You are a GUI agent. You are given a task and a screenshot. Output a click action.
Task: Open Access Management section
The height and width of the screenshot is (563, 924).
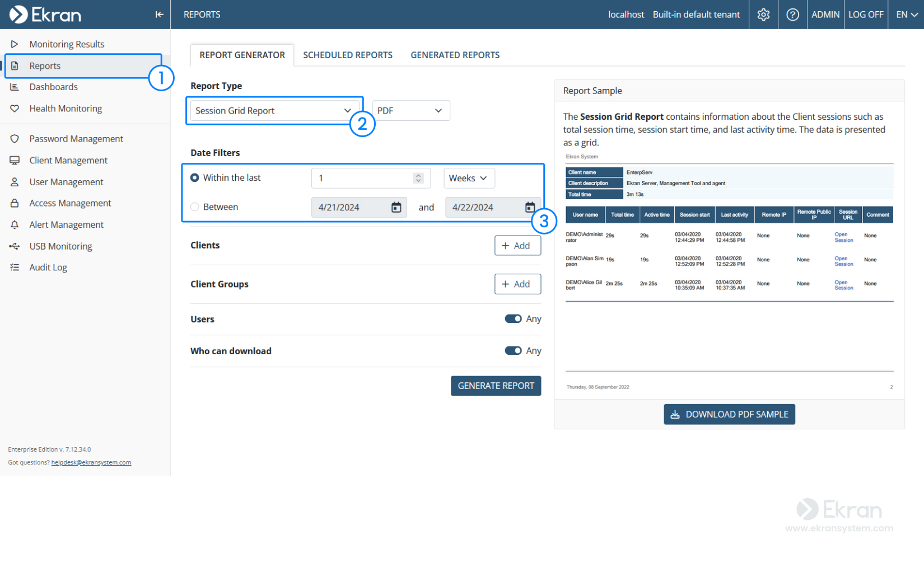(x=70, y=203)
